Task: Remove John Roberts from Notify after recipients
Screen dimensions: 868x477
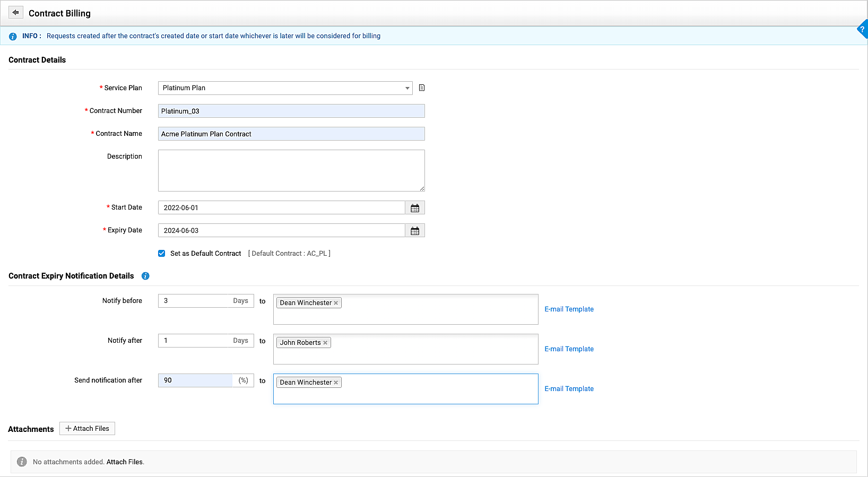Action: coord(325,343)
